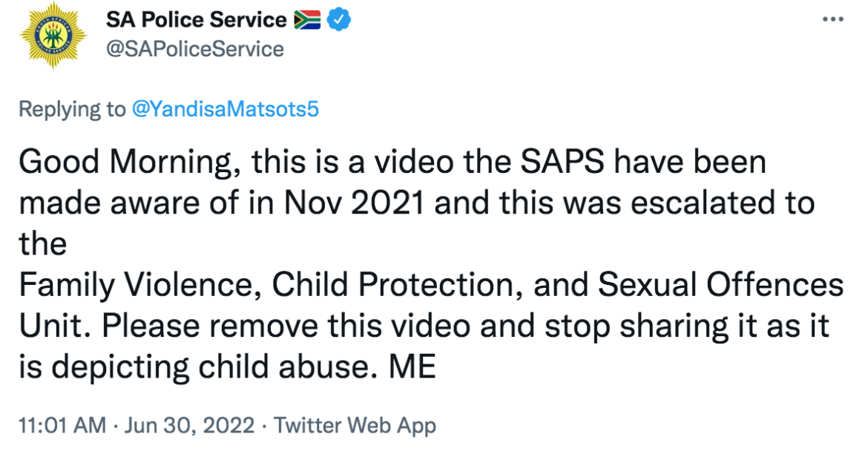The width and height of the screenshot is (868, 457).
Task: Open the SA Police Service display name
Action: pos(197,20)
